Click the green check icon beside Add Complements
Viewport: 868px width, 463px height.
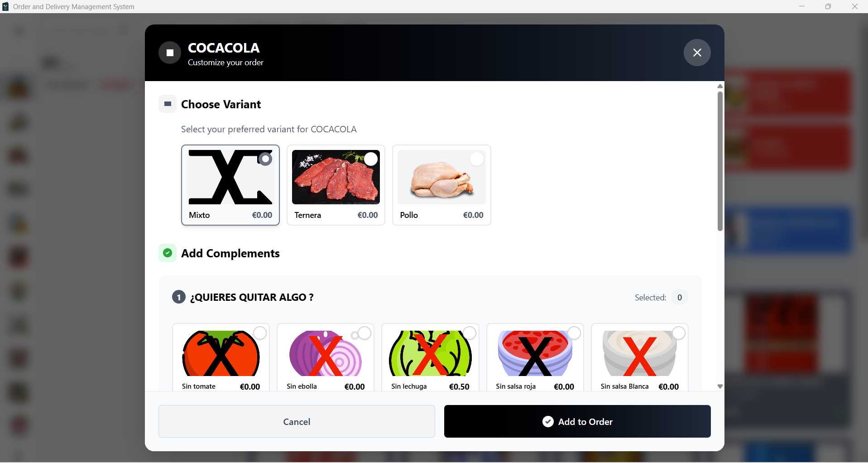point(168,253)
